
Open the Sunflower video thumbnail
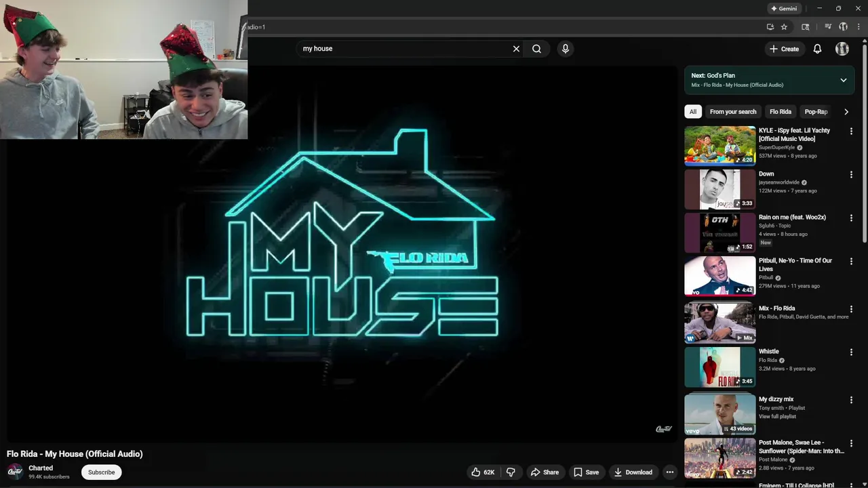tap(719, 458)
